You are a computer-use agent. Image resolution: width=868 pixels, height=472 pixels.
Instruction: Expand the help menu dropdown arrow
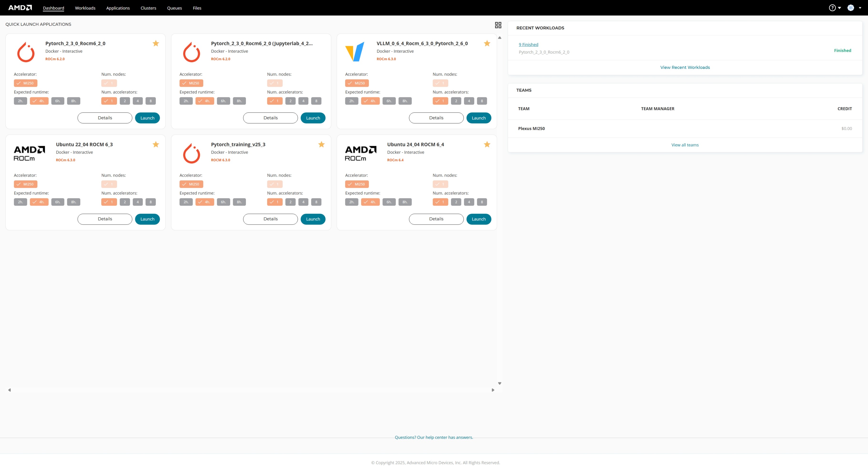(x=839, y=8)
